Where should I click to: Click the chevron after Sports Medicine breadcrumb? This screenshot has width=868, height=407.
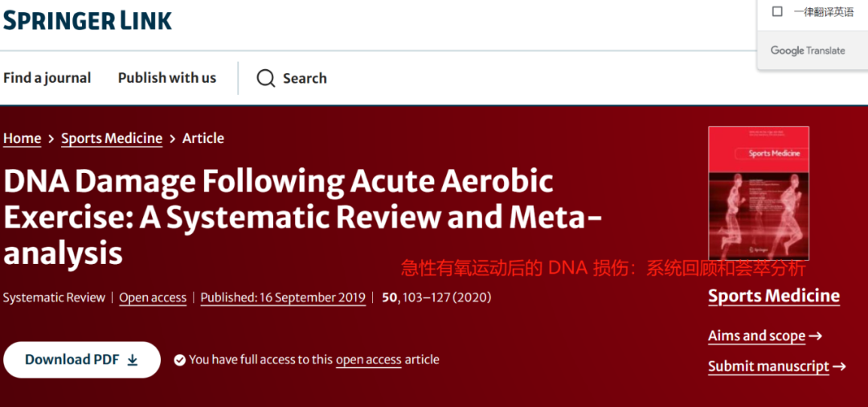[x=172, y=138]
